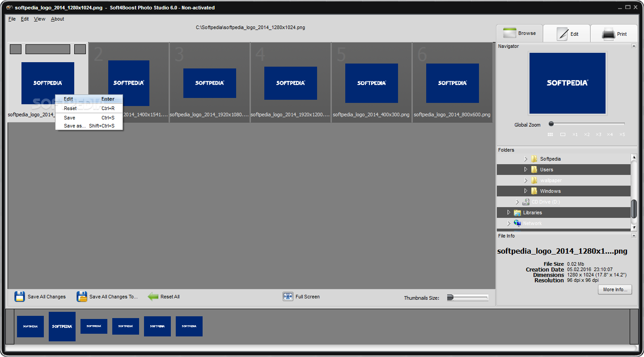
Task: Click the Navigator preview image
Action: tap(568, 83)
